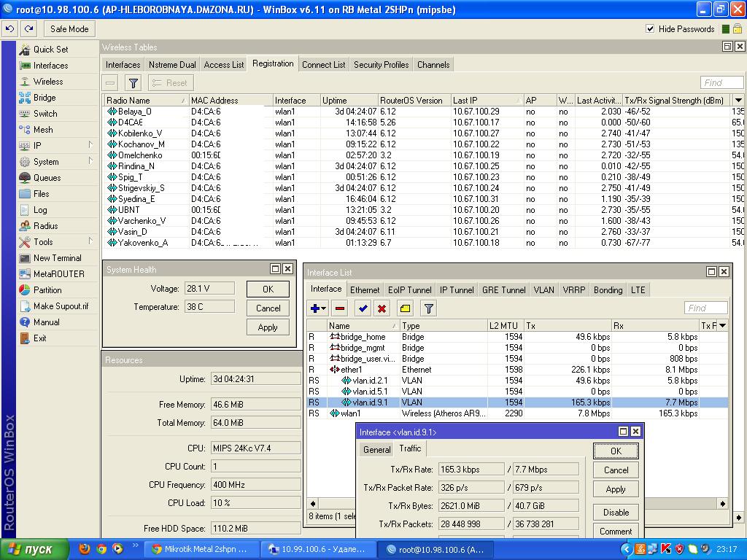Image resolution: width=747 pixels, height=560 pixels.
Task: Click the filter funnel icon in Wireless Tables
Action: click(133, 83)
